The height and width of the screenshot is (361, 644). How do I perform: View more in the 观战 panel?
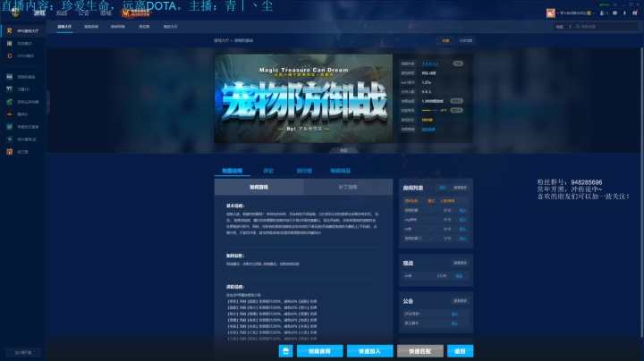pos(460,263)
